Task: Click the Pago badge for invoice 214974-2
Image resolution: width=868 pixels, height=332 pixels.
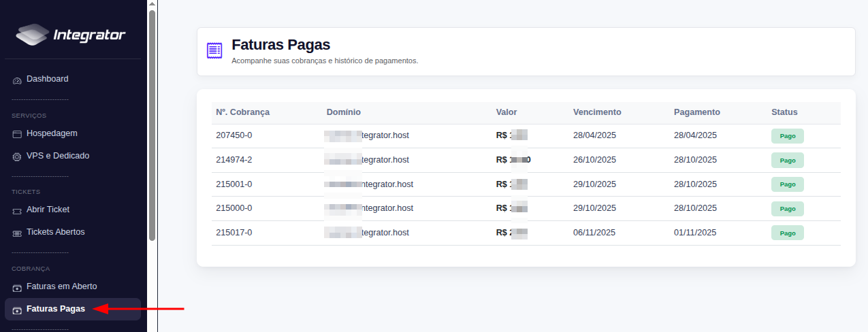Action: click(x=787, y=161)
